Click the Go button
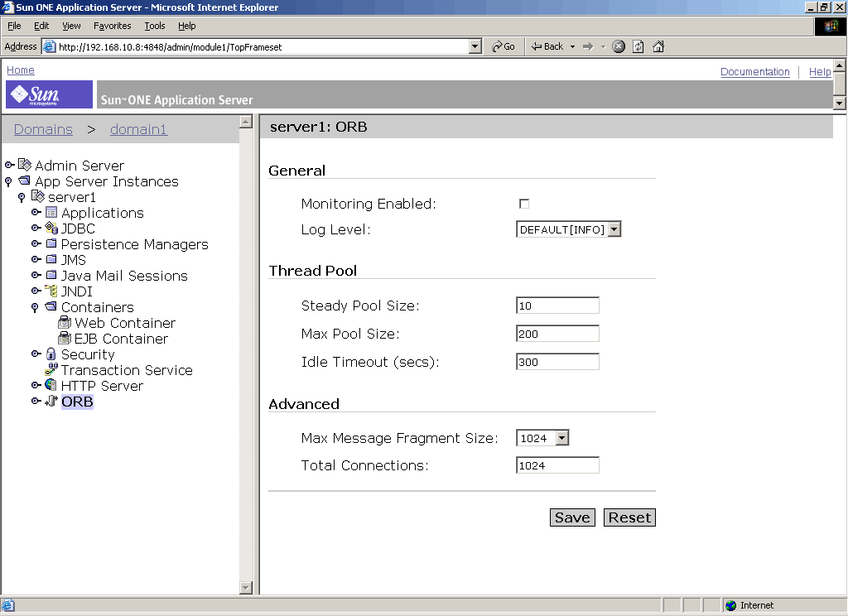 tap(503, 46)
